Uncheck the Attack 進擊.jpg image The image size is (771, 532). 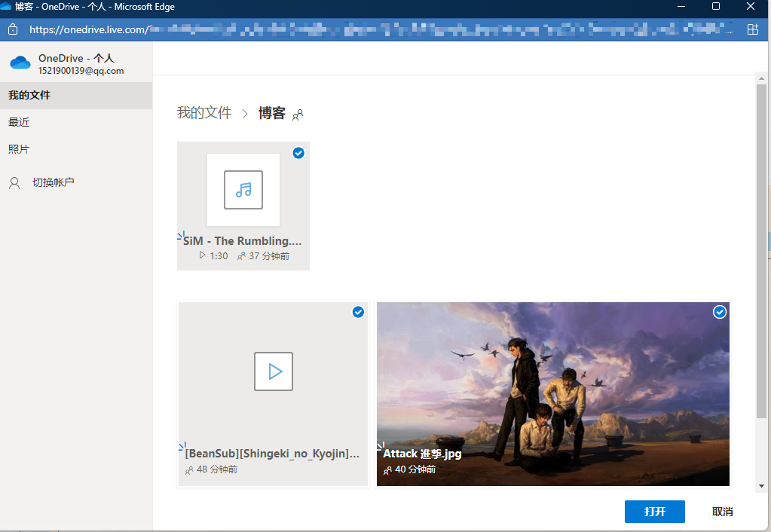click(720, 312)
